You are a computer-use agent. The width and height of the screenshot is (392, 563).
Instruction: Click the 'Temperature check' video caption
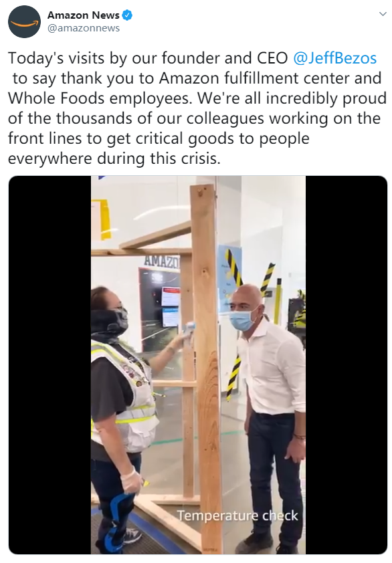(237, 516)
